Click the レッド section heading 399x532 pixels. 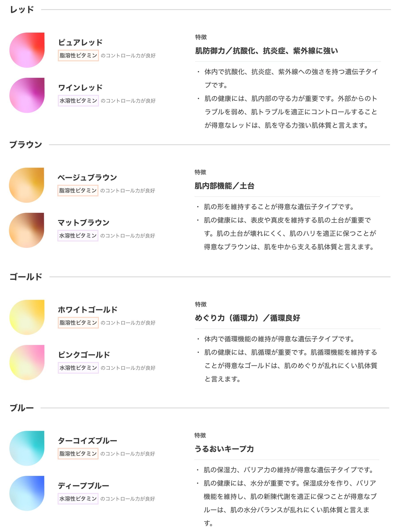[22, 10]
